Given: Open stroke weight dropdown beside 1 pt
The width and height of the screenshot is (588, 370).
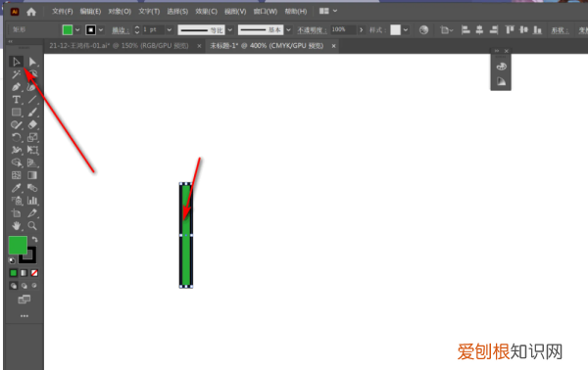Looking at the screenshot, I should coord(170,30).
